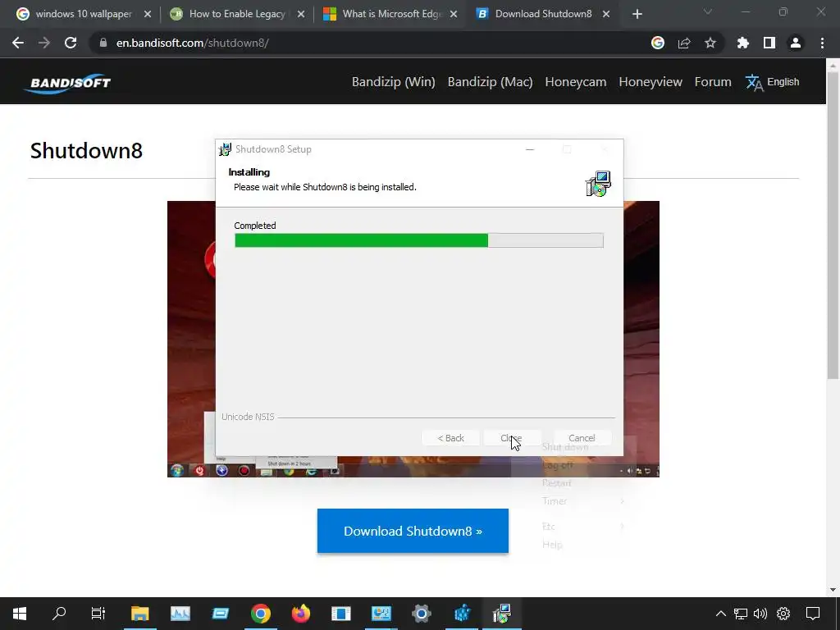Reload the Bandisoft page
Viewport: 840px width, 630px height.
pyautogui.click(x=71, y=43)
